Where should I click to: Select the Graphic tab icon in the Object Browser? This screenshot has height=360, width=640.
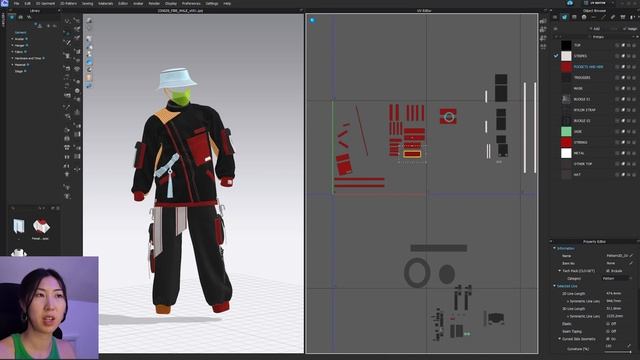coord(574,17)
